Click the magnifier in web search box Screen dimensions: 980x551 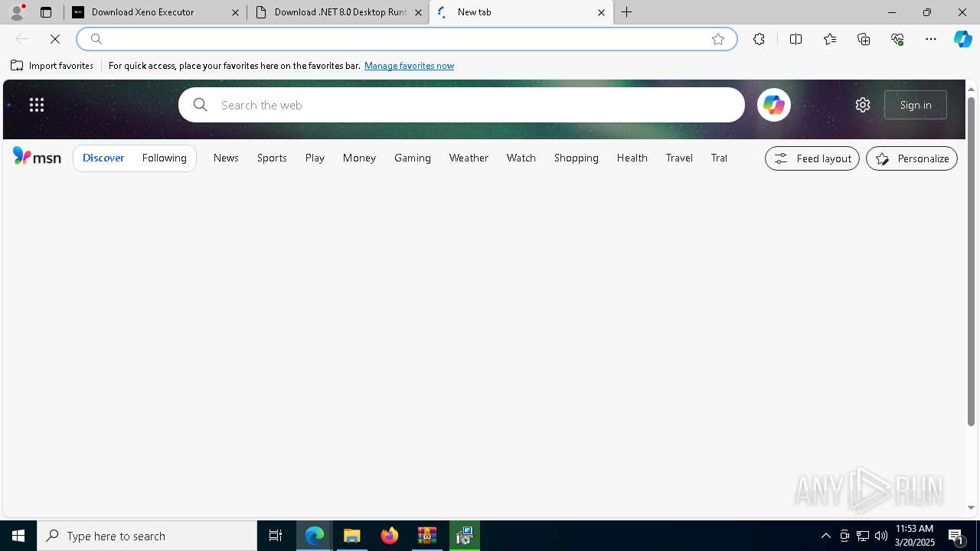[x=201, y=105]
